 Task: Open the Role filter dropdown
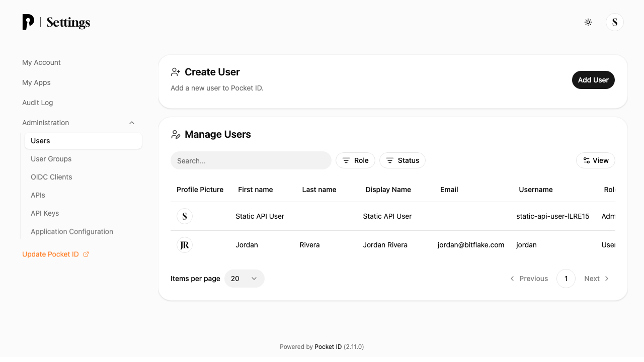[355, 160]
